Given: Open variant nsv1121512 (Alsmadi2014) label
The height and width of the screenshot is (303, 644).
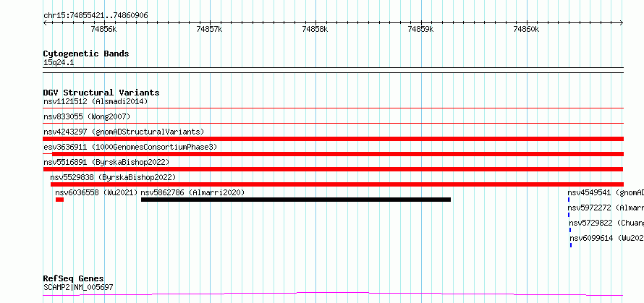Looking at the screenshot, I should point(96,101).
